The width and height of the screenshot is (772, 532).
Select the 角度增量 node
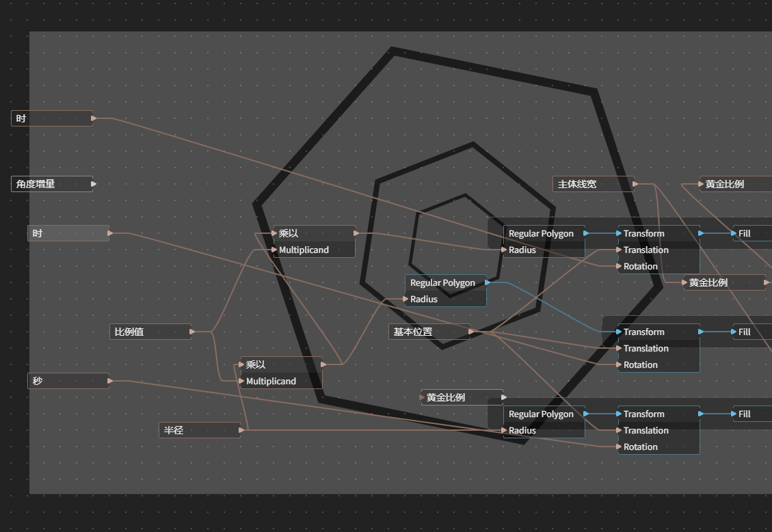coord(52,184)
